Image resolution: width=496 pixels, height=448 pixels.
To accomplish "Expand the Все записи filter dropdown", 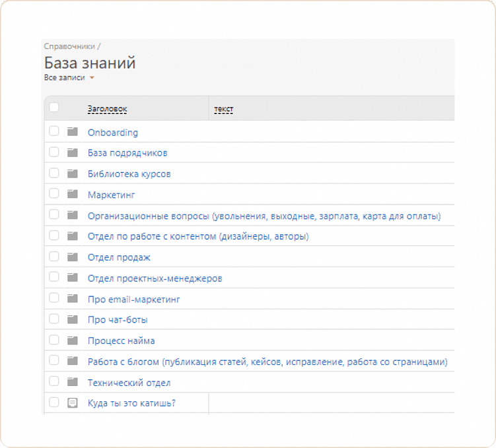I will pos(69,78).
